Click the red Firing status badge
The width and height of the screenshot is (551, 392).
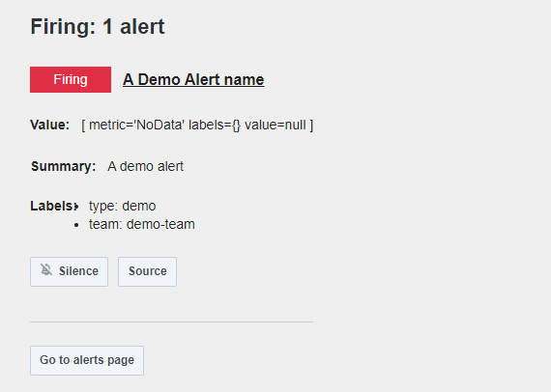point(71,80)
